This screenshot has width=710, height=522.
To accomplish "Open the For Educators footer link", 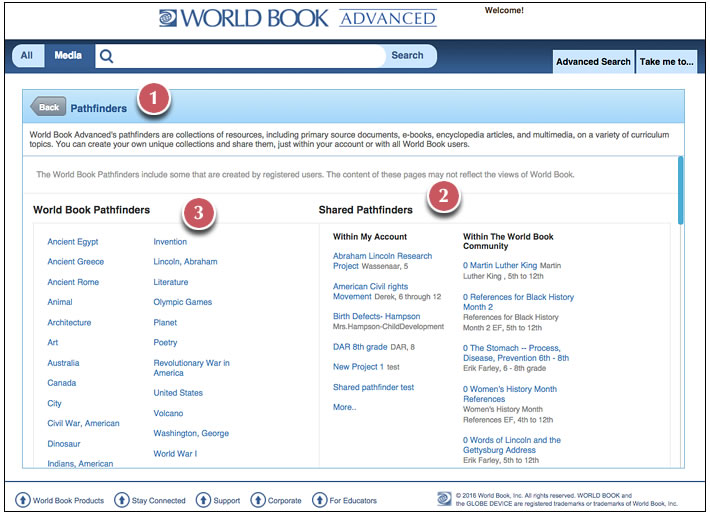I will click(x=353, y=501).
